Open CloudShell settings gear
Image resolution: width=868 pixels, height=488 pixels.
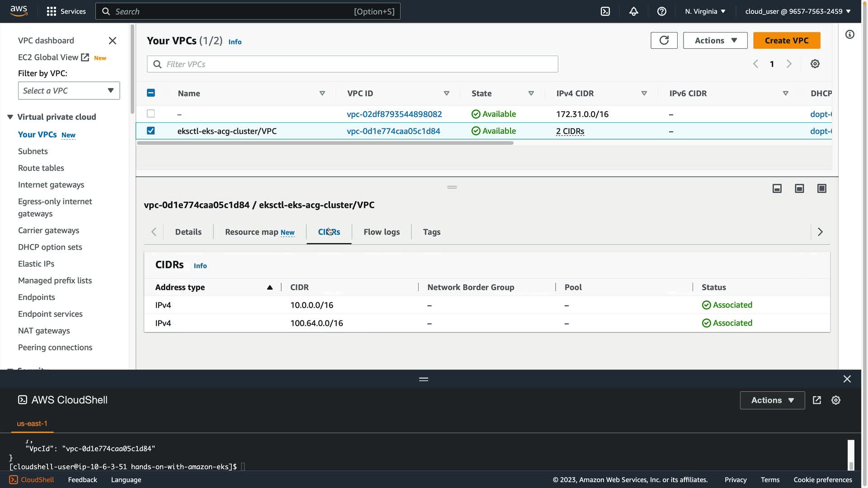(835, 400)
